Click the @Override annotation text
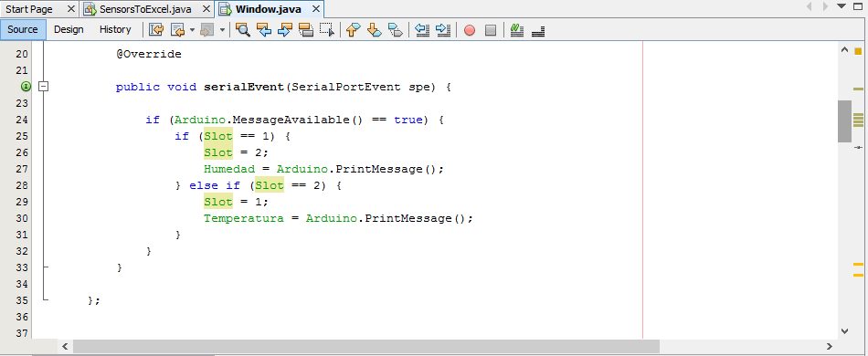This screenshot has height=356, width=868. coord(148,54)
